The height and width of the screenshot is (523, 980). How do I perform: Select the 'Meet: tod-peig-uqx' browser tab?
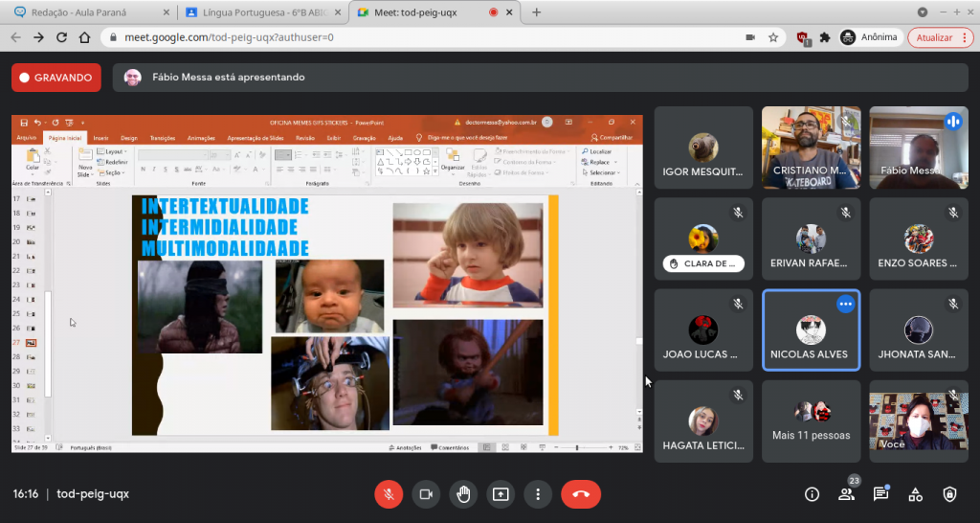(x=434, y=12)
